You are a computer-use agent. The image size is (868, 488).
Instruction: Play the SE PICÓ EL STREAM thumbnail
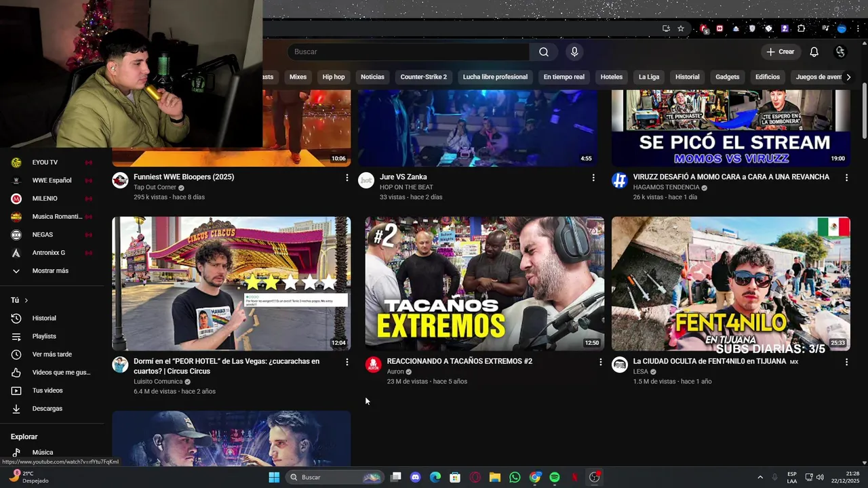click(x=731, y=128)
